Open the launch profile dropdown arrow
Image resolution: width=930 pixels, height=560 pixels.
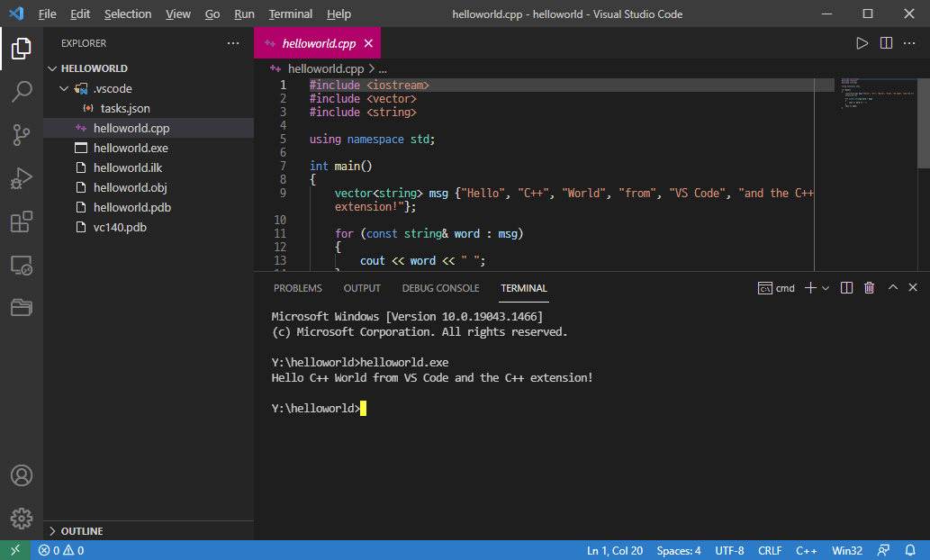tap(826, 288)
